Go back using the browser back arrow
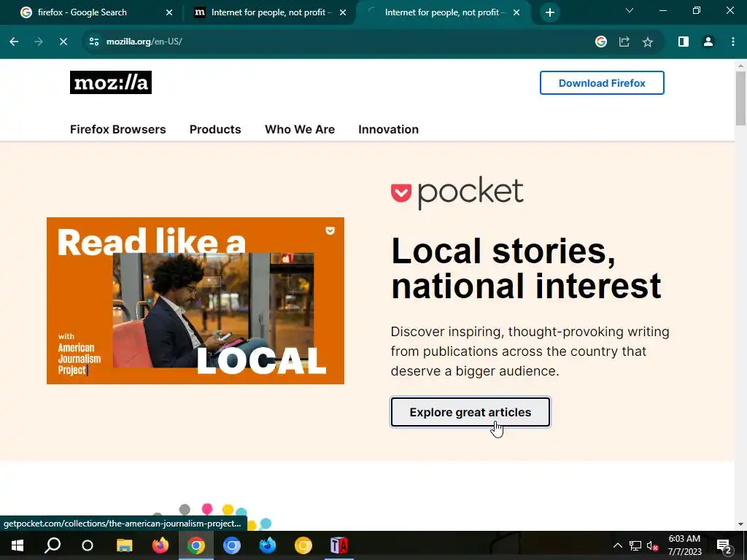Screen dimensions: 747x560 tap(14, 42)
